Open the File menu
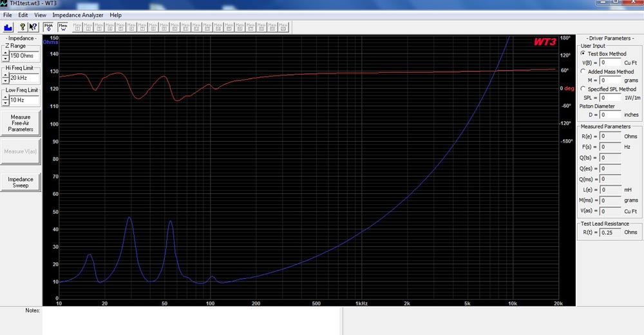 7,15
